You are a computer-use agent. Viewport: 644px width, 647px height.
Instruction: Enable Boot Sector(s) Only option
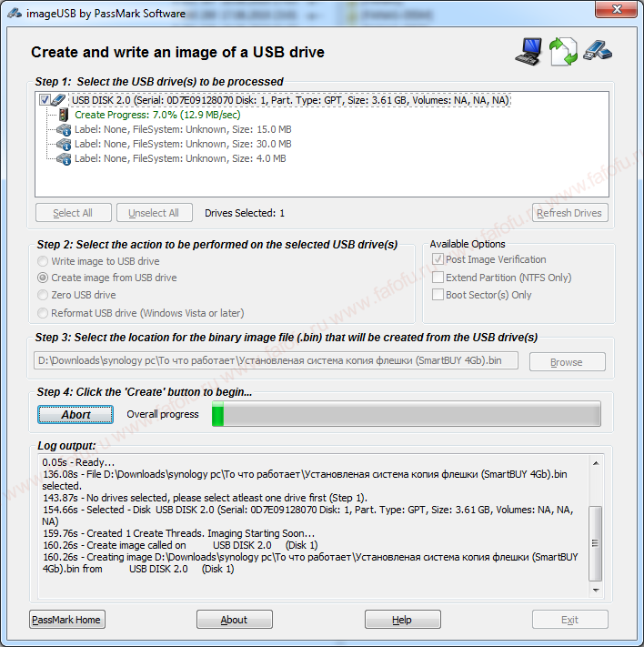[438, 295]
